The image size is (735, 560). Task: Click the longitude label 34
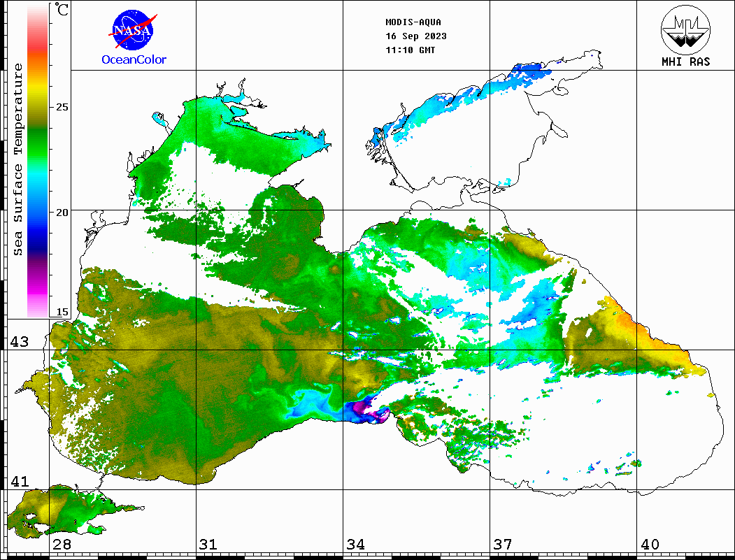pyautogui.click(x=355, y=544)
